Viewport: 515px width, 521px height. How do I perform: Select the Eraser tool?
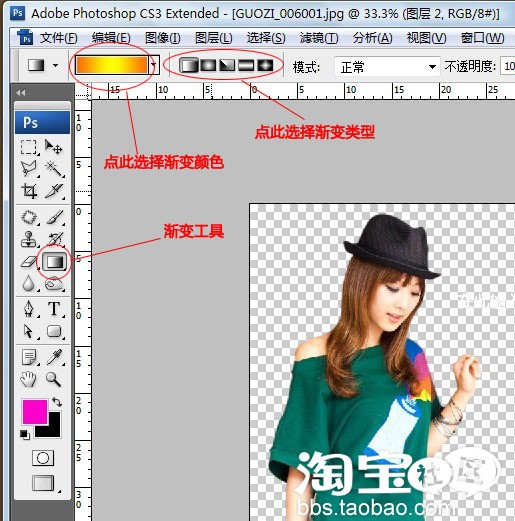(x=29, y=262)
